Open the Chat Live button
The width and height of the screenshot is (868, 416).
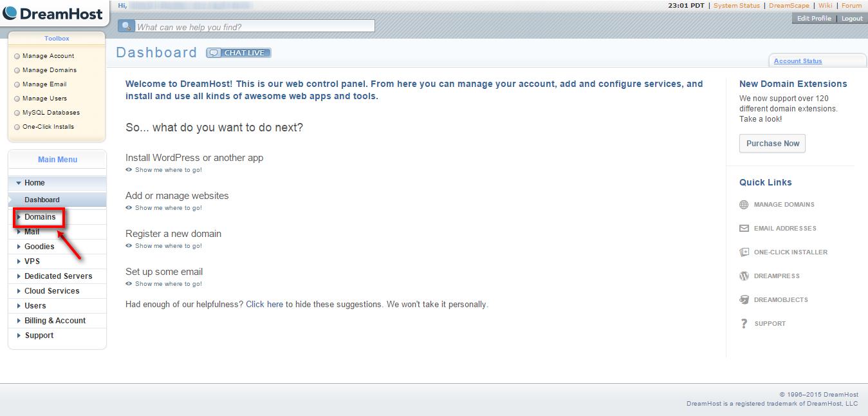[x=239, y=53]
